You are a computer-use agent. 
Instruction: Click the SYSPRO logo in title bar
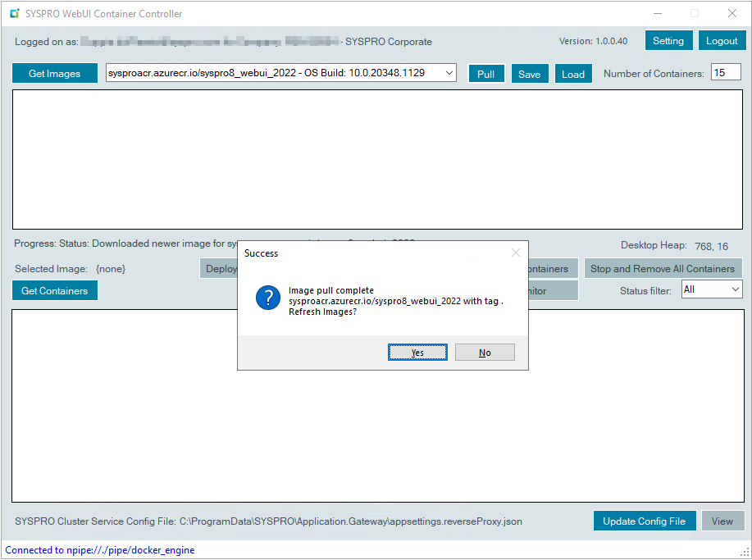tap(14, 14)
